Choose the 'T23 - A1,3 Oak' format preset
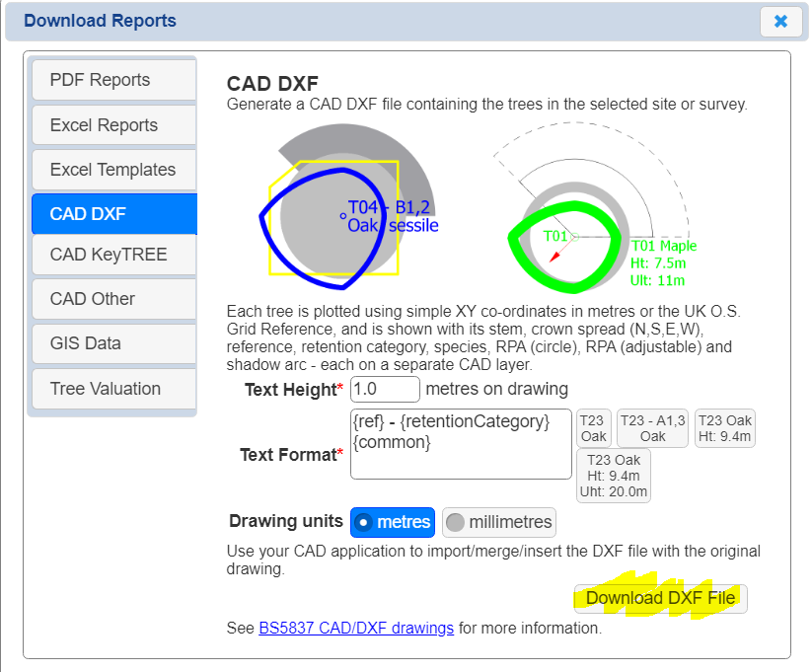Screen dimensions: 812x672 point(652,428)
